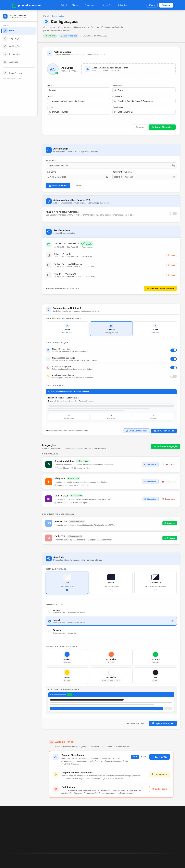Pick the Destaque green color swatch
185x868 pixels.
(x=155, y=654)
